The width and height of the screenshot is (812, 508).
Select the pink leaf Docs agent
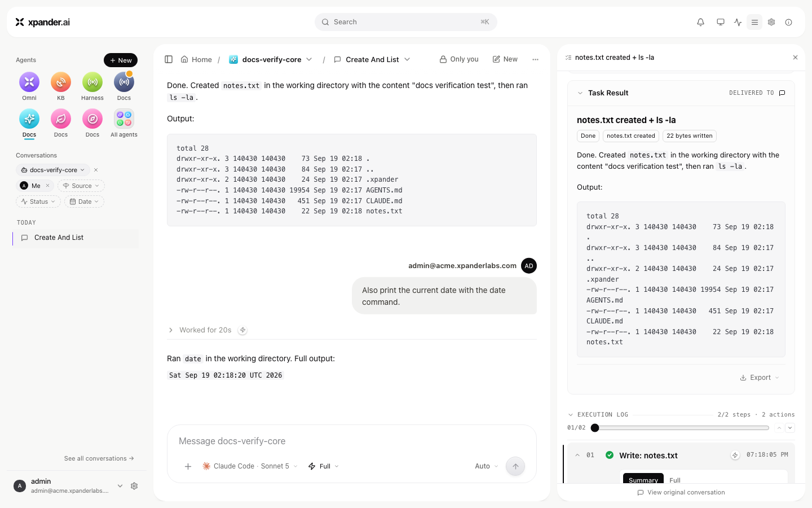click(x=61, y=119)
